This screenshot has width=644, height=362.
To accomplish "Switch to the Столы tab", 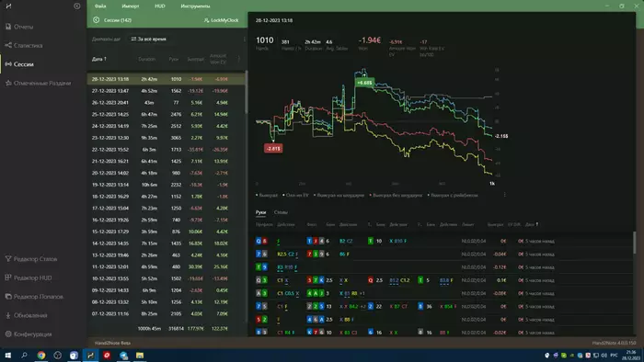I will click(281, 212).
